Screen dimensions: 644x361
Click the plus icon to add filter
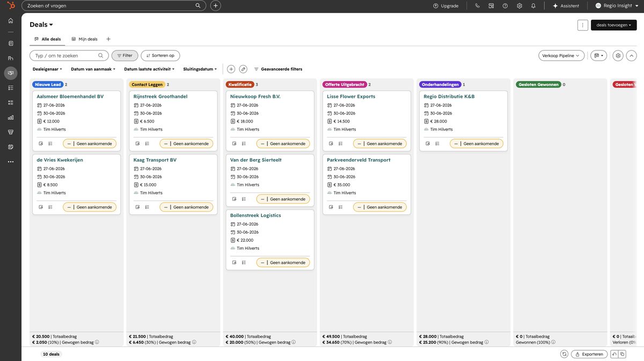tap(231, 69)
